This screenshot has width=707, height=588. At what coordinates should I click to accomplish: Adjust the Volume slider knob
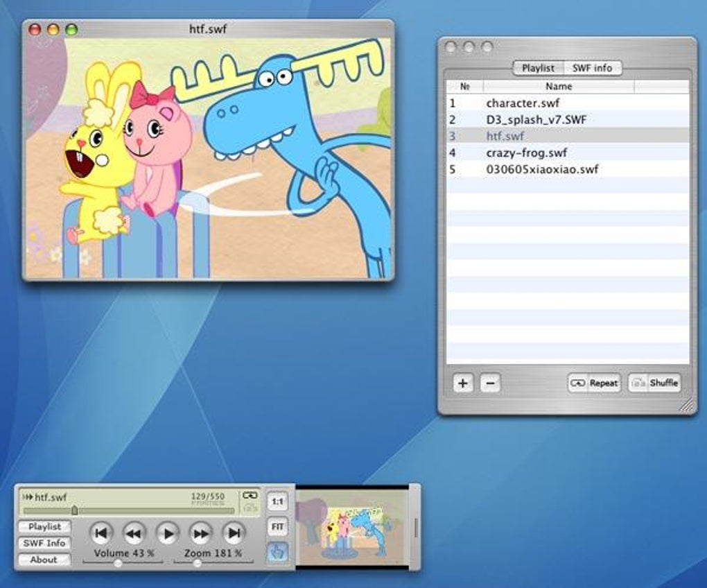pos(118,563)
